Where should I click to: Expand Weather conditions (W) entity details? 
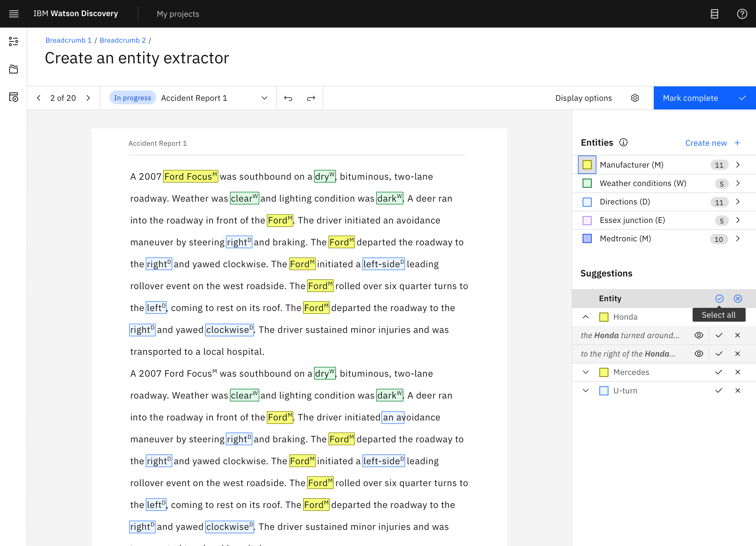coord(737,183)
